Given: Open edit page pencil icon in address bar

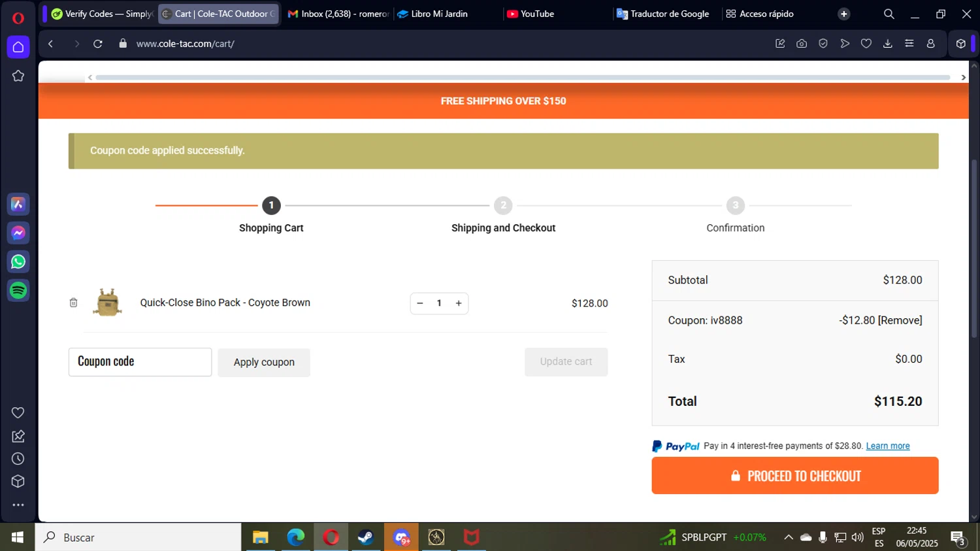Looking at the screenshot, I should [780, 44].
